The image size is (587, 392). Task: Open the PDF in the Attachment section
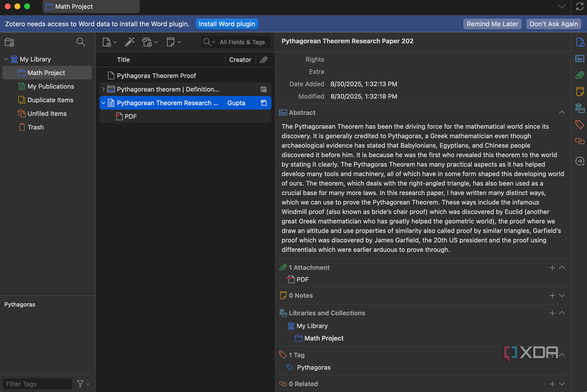[x=298, y=280]
